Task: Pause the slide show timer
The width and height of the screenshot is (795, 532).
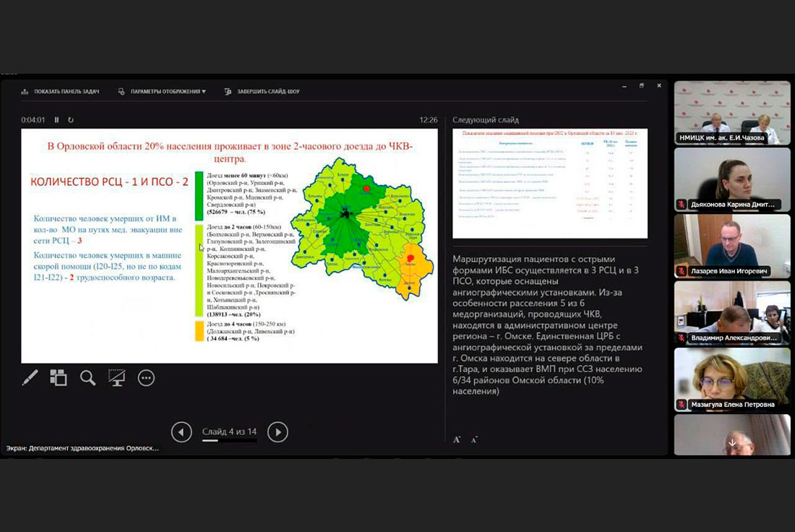Action: click(57, 120)
